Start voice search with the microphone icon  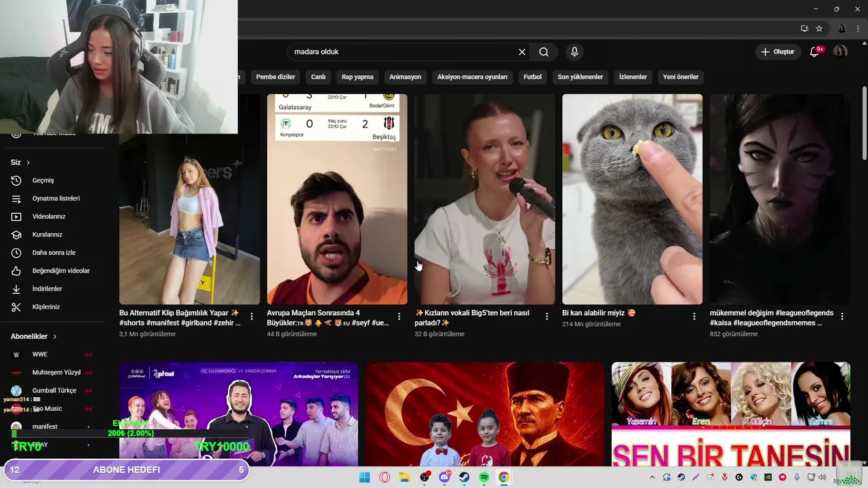[574, 52]
